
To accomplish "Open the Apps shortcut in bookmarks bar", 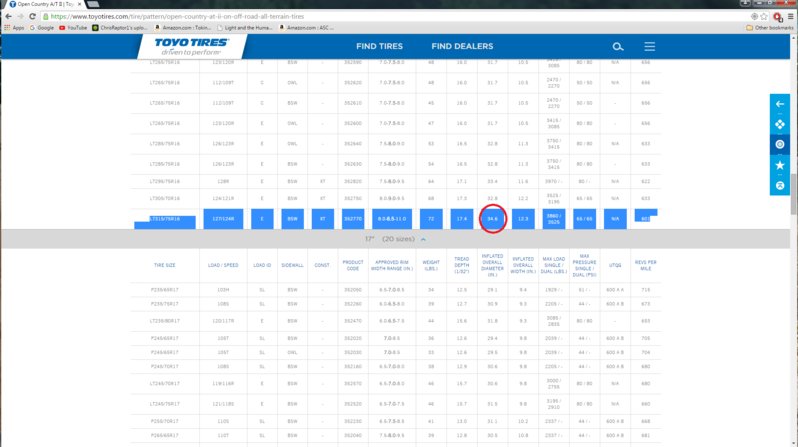I will (x=14, y=27).
